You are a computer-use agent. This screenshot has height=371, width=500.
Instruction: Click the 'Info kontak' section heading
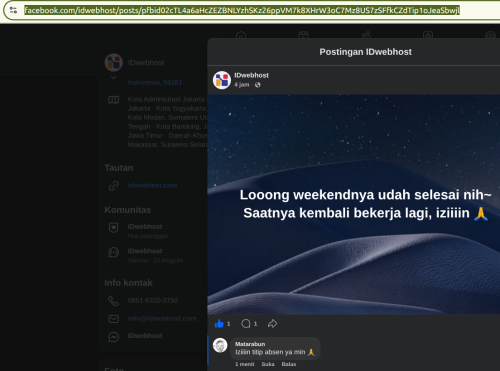click(x=128, y=283)
